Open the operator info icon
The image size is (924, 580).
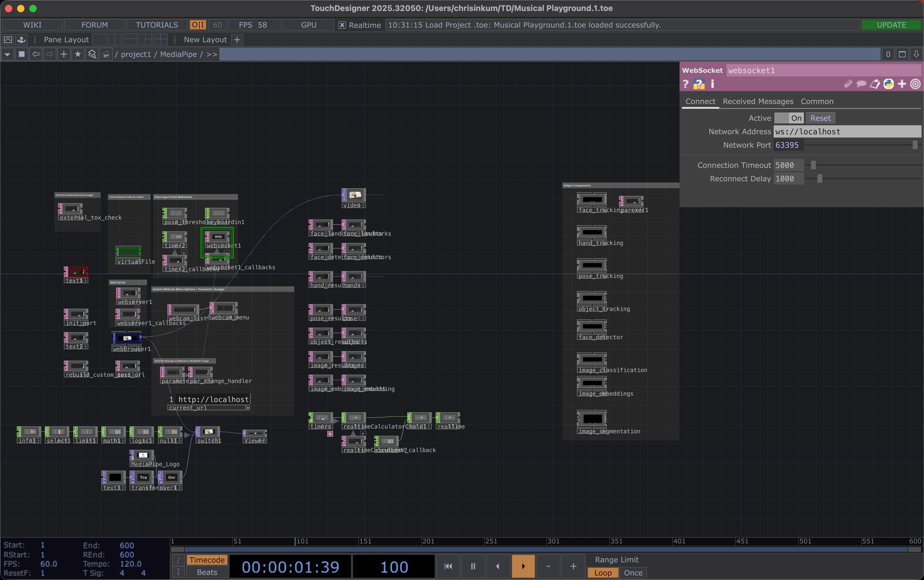(x=712, y=84)
